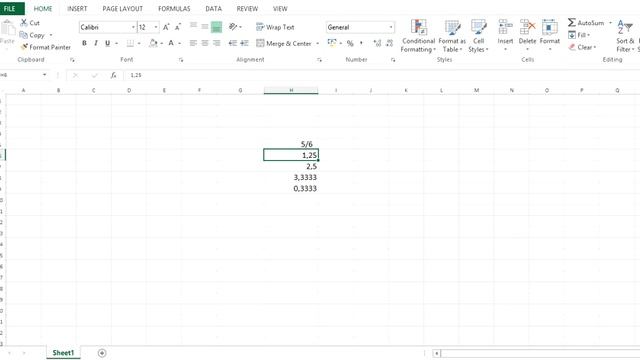Switch to the REVIEW tab
This screenshot has width=640, height=360.
point(247,9)
